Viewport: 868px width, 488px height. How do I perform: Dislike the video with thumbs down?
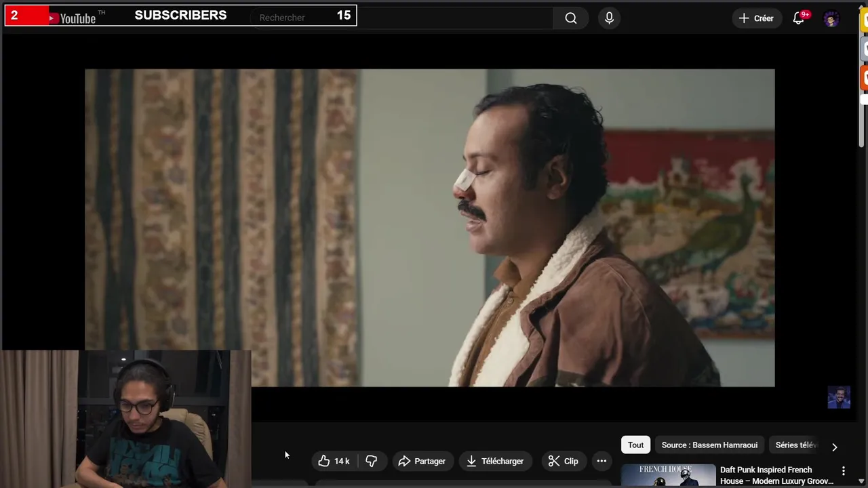pyautogui.click(x=372, y=461)
